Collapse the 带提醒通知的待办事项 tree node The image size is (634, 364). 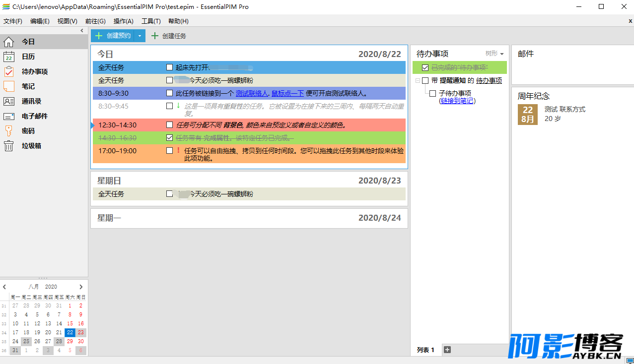pyautogui.click(x=418, y=80)
